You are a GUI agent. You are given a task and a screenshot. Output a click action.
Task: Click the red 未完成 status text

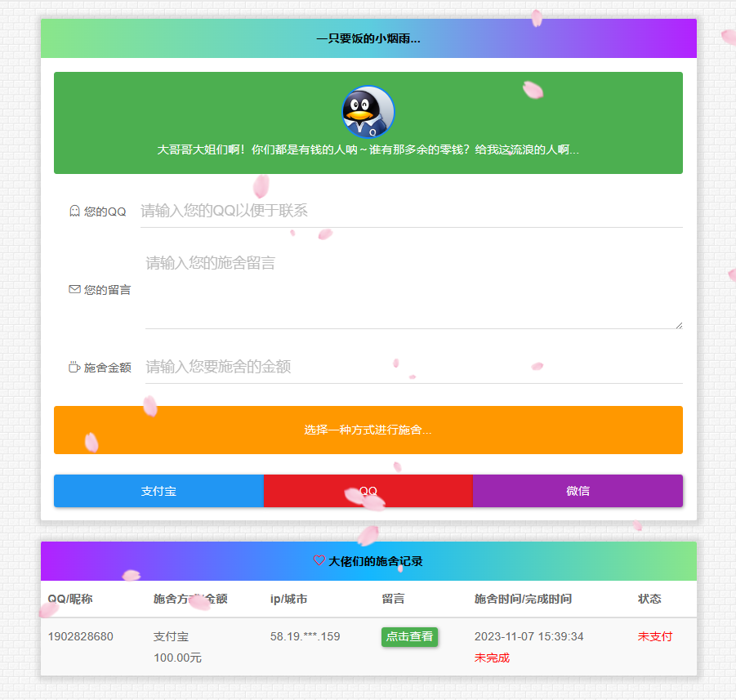[492, 658]
